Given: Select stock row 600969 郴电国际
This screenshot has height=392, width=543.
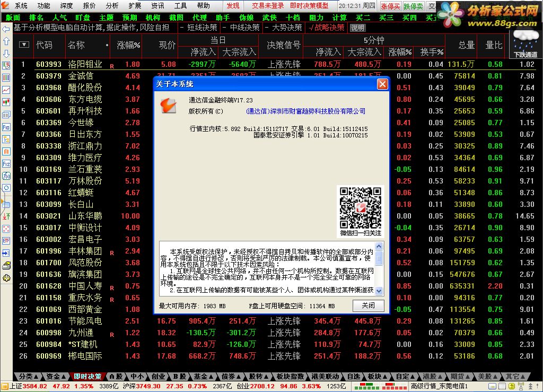Looking at the screenshot, I should click(278, 356).
